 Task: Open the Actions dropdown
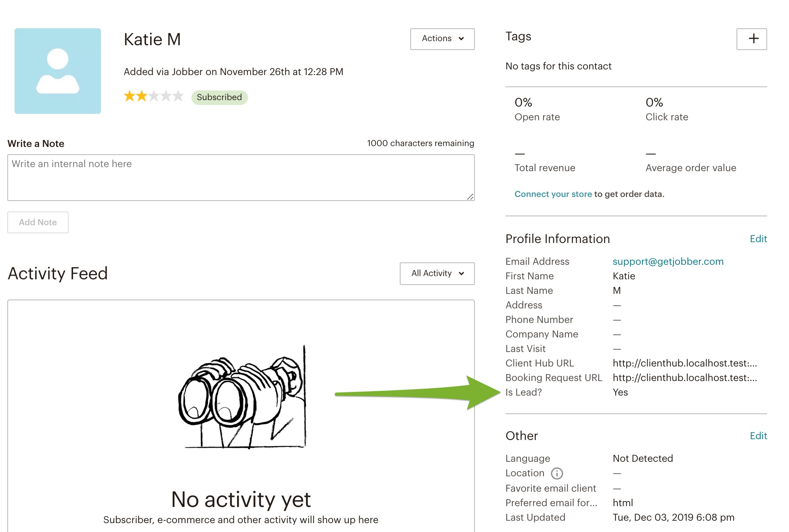[x=442, y=39]
